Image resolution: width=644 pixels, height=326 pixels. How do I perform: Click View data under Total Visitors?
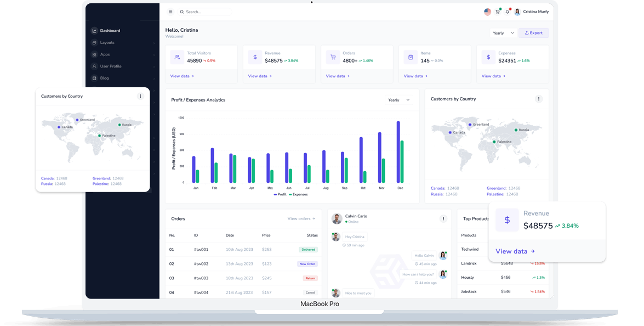pos(182,76)
